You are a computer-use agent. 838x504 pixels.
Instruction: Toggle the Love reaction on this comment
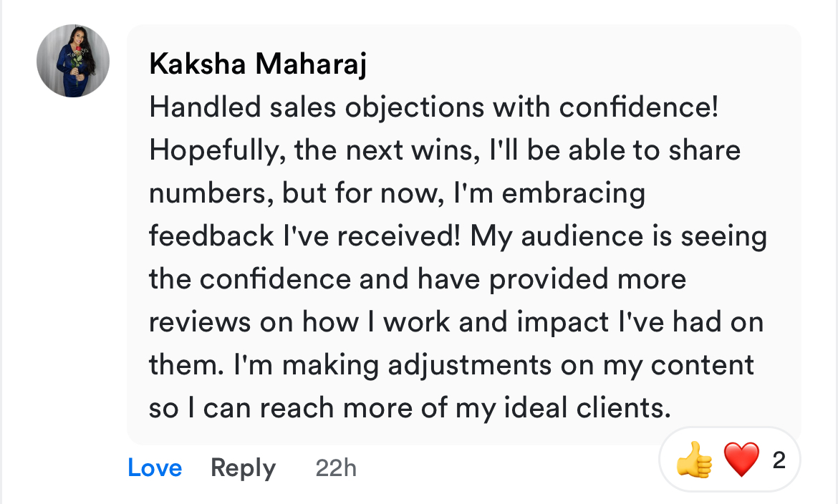pos(155,468)
